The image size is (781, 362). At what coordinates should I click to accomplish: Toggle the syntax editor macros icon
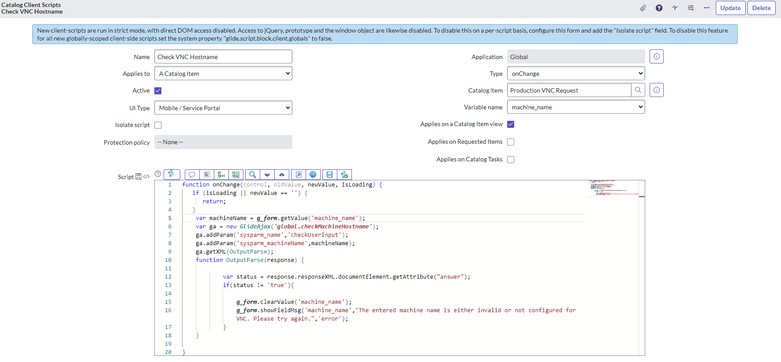pos(171,174)
